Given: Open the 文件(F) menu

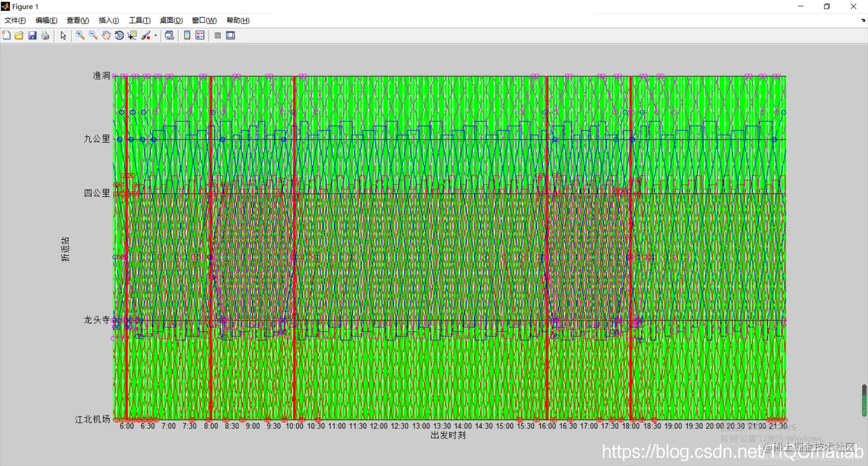Looking at the screenshot, I should [15, 21].
